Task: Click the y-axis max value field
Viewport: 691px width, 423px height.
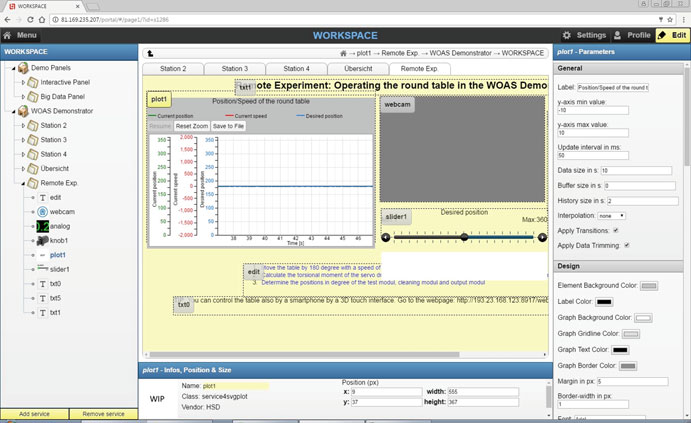Action: coord(593,133)
